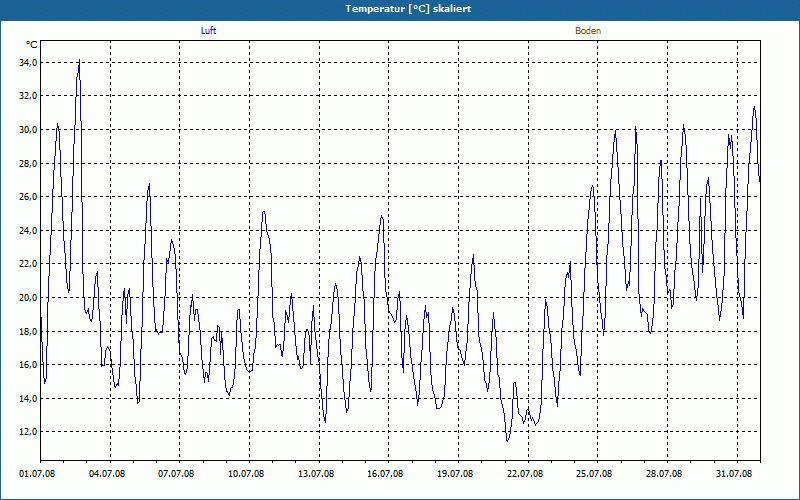
Task: Select the 22,0 y-axis label
Action: click(27, 264)
